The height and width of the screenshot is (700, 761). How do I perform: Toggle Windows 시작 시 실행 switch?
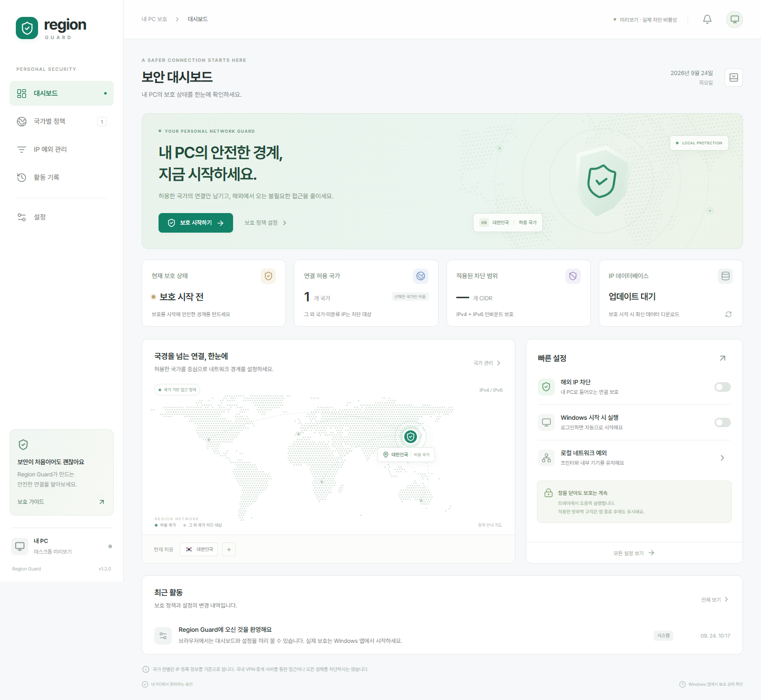(722, 422)
